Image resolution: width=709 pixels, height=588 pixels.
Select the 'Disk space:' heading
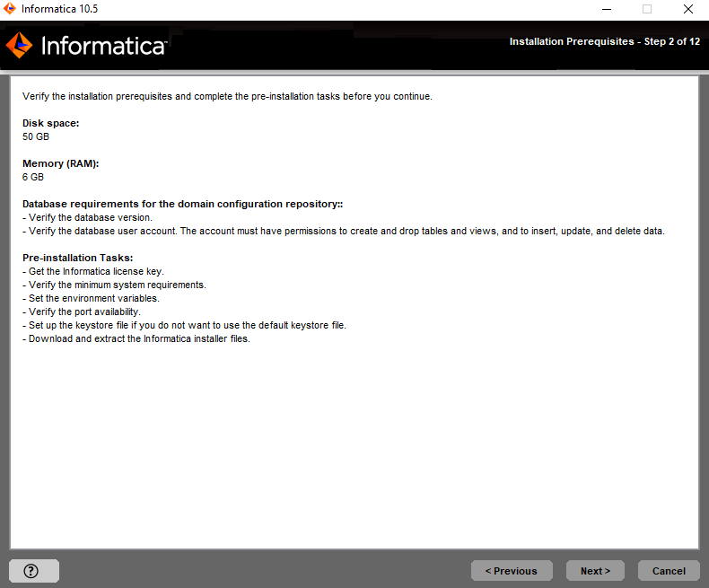(x=50, y=123)
